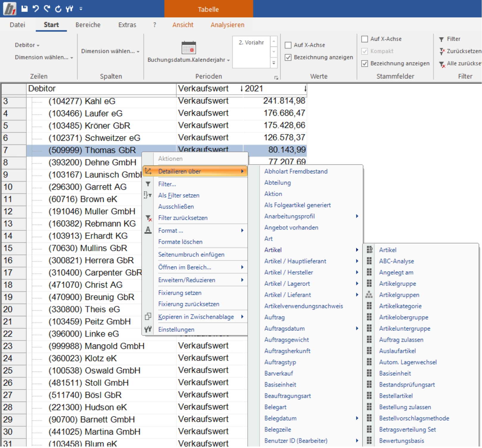Open the quick access customize arrow
The image size is (482, 448).
tap(81, 9)
